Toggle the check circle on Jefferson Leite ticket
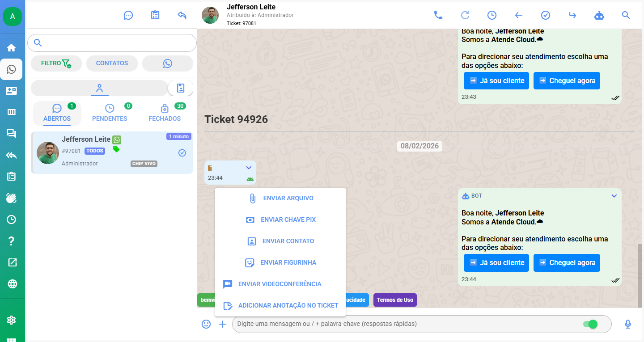Viewport: 644px width, 342px height. click(x=182, y=153)
